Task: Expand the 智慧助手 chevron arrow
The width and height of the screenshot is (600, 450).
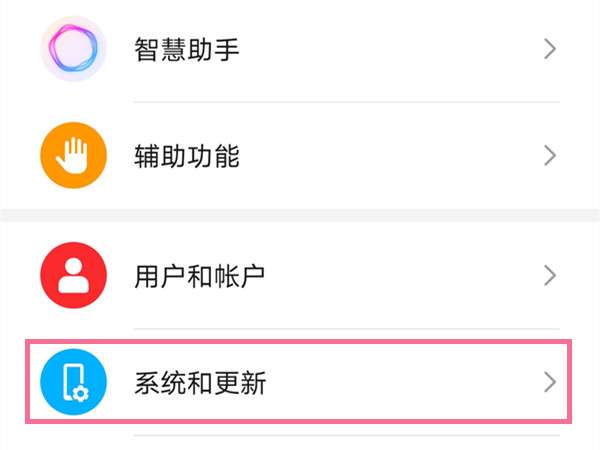Action: tap(549, 48)
